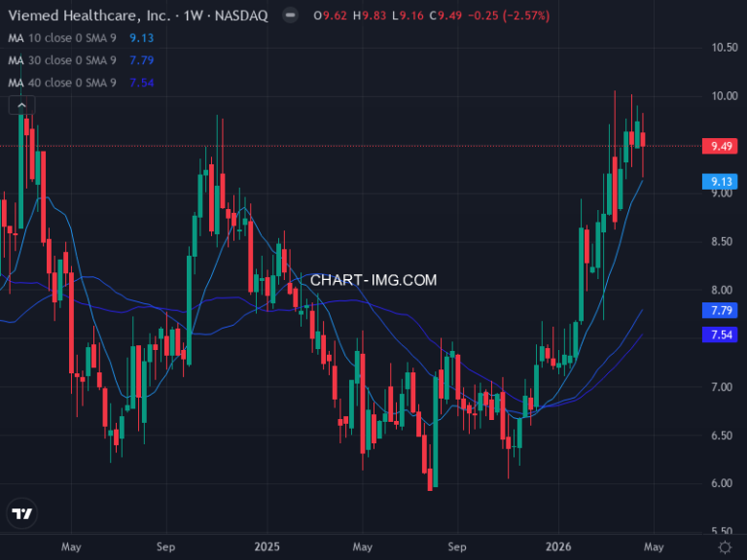Viewport: 747px width, 560px height.
Task: Select the MA 30 close indicator legend
Action: pyautogui.click(x=62, y=60)
